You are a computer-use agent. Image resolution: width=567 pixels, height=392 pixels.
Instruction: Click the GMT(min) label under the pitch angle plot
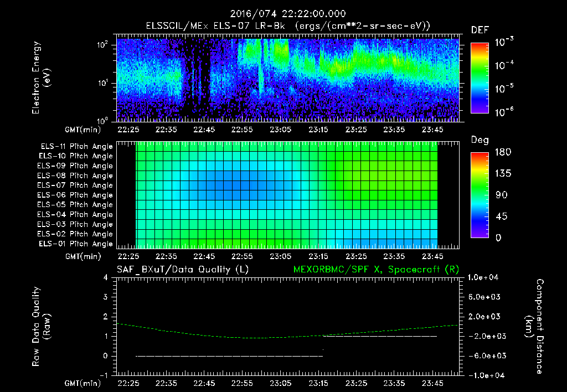(x=83, y=257)
